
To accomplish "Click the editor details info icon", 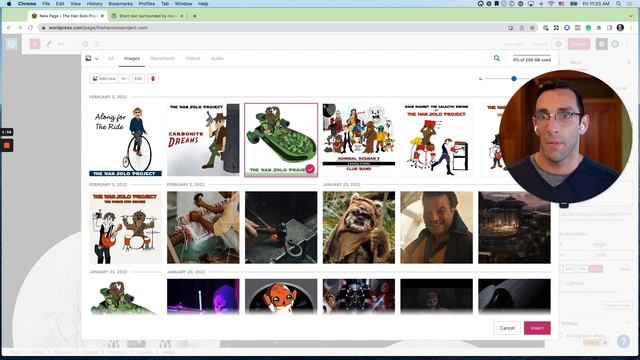I will (84, 44).
